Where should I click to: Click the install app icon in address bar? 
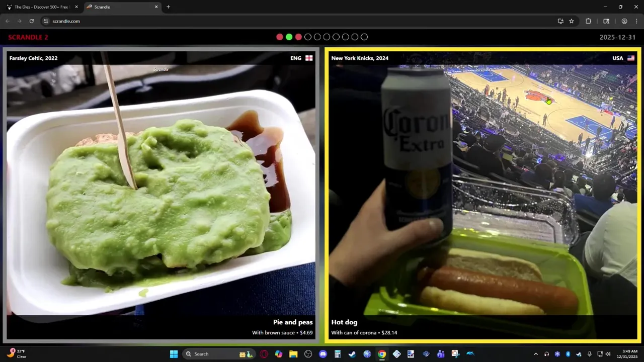(560, 21)
